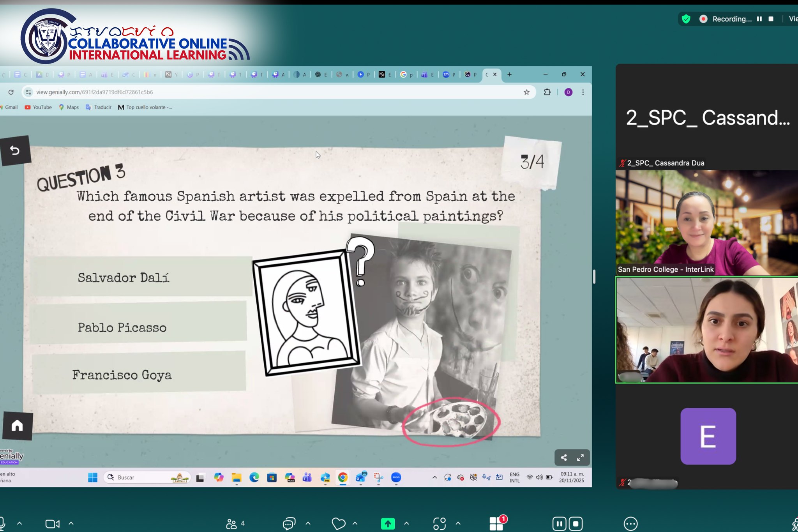
Task: Open the Maps bookmark
Action: click(x=69, y=107)
